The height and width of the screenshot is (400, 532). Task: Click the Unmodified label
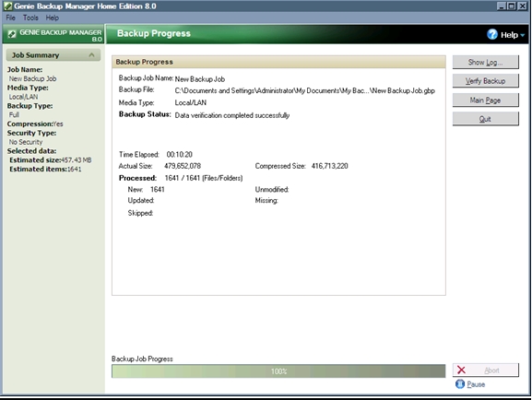pos(272,189)
